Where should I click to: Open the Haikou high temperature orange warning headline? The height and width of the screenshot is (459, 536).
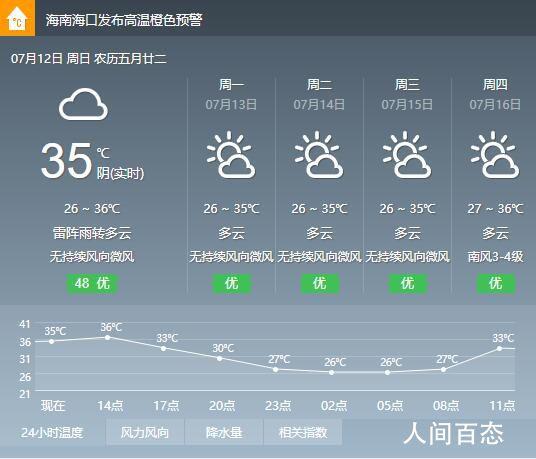(x=124, y=20)
